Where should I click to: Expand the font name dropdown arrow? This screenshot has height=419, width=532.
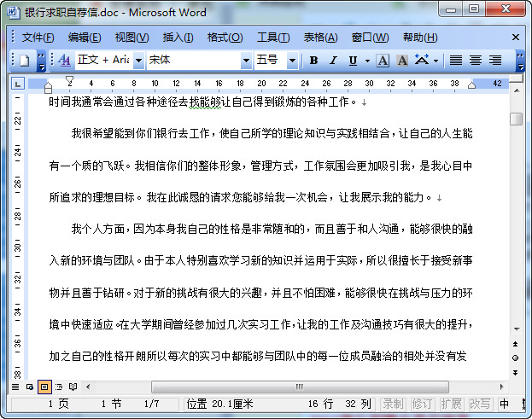coord(246,61)
